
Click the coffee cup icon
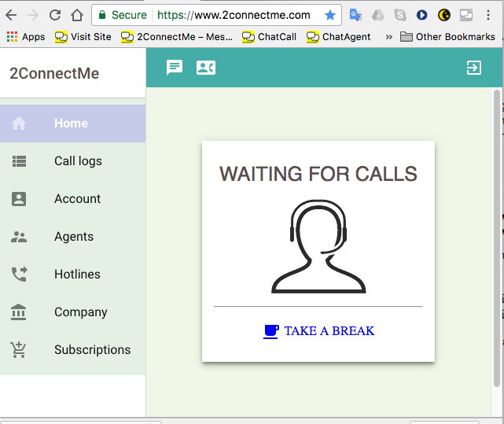(271, 332)
